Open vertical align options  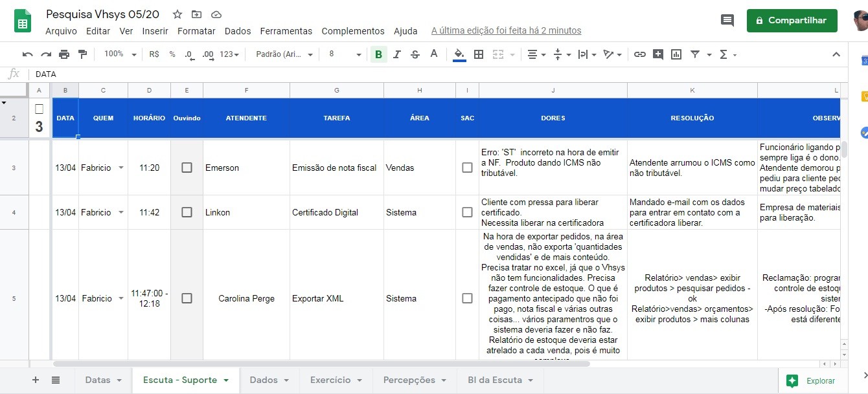point(561,54)
